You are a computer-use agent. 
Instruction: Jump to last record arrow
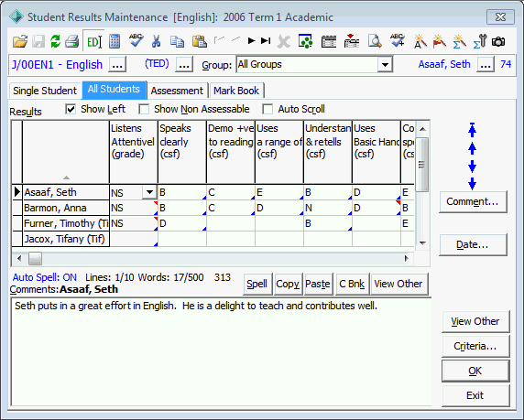coord(266,41)
